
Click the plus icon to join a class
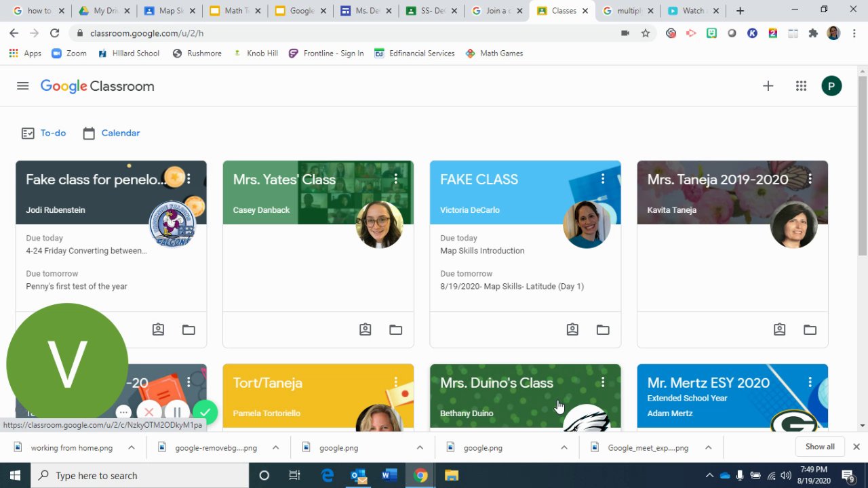(x=768, y=86)
